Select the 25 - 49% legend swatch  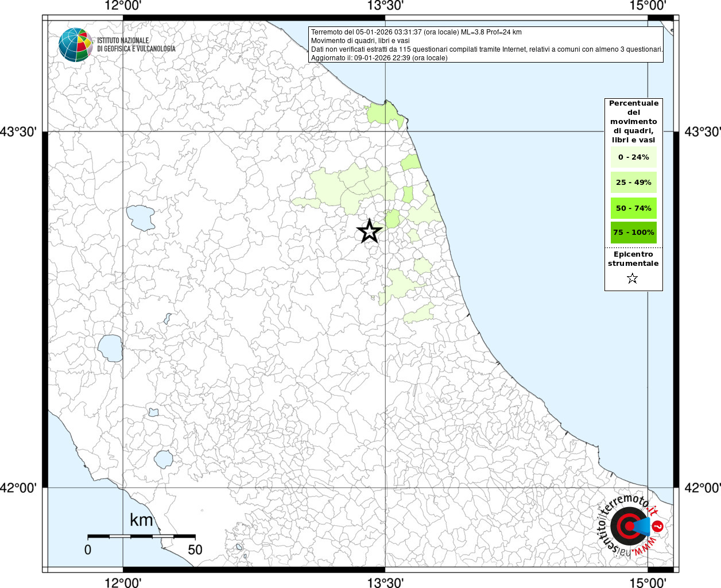click(x=634, y=183)
